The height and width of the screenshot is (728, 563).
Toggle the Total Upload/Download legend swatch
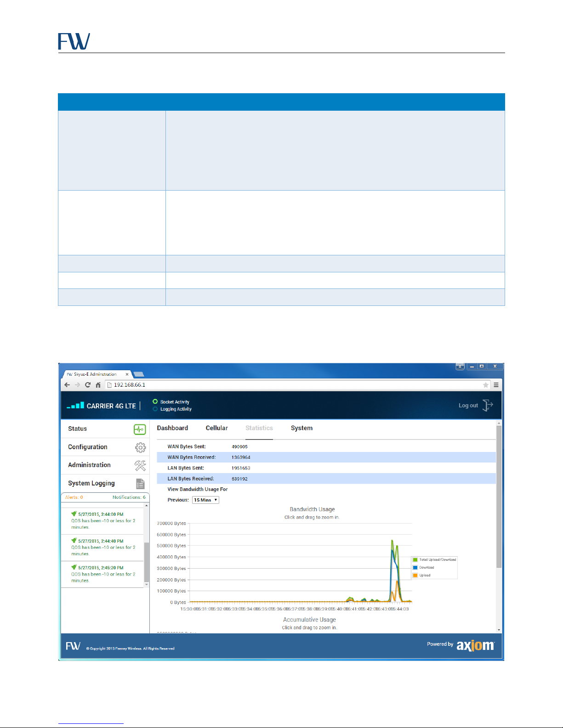pyautogui.click(x=415, y=560)
